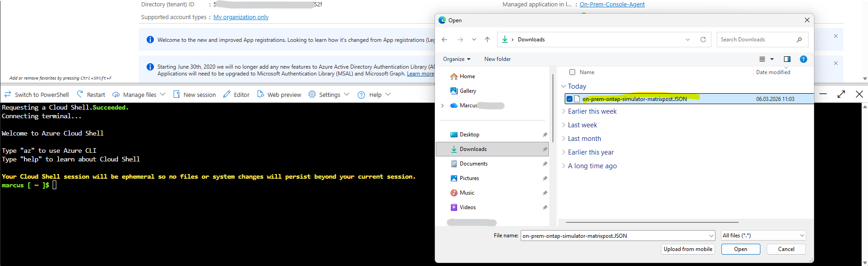Refresh the Downloads folder view
The height and width of the screenshot is (266, 868).
pyautogui.click(x=703, y=40)
